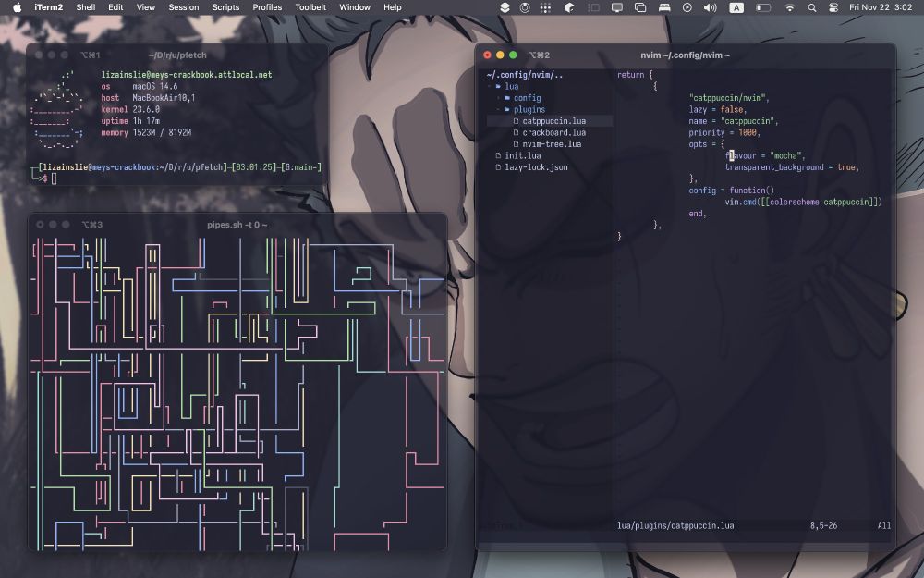Select catppuccin.lua in the file tree
The height and width of the screenshot is (578, 924).
point(553,121)
